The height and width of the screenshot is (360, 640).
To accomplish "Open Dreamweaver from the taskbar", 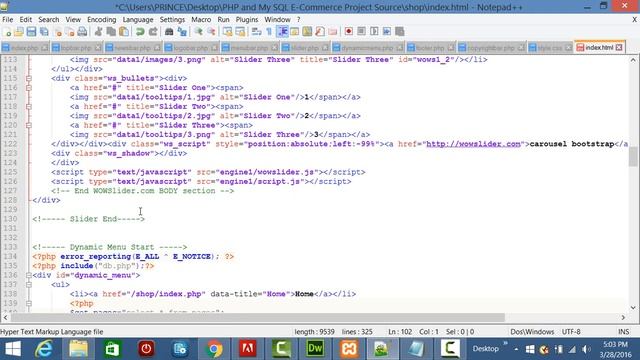I will pos(315,349).
